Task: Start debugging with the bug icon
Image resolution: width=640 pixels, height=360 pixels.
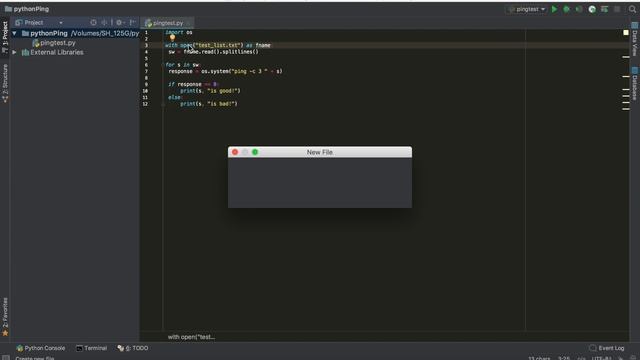Action: tap(567, 9)
